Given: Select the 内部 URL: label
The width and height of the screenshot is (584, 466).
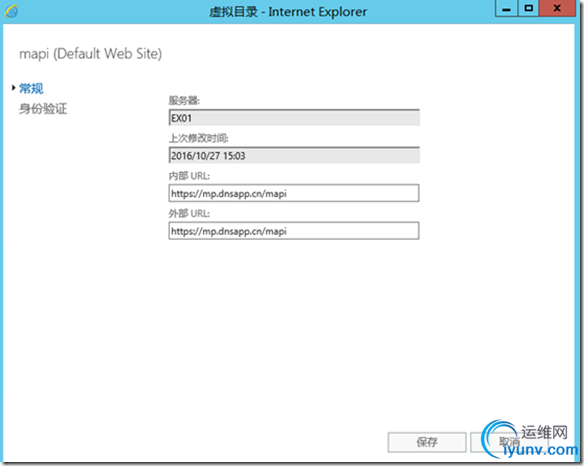Looking at the screenshot, I should [189, 176].
